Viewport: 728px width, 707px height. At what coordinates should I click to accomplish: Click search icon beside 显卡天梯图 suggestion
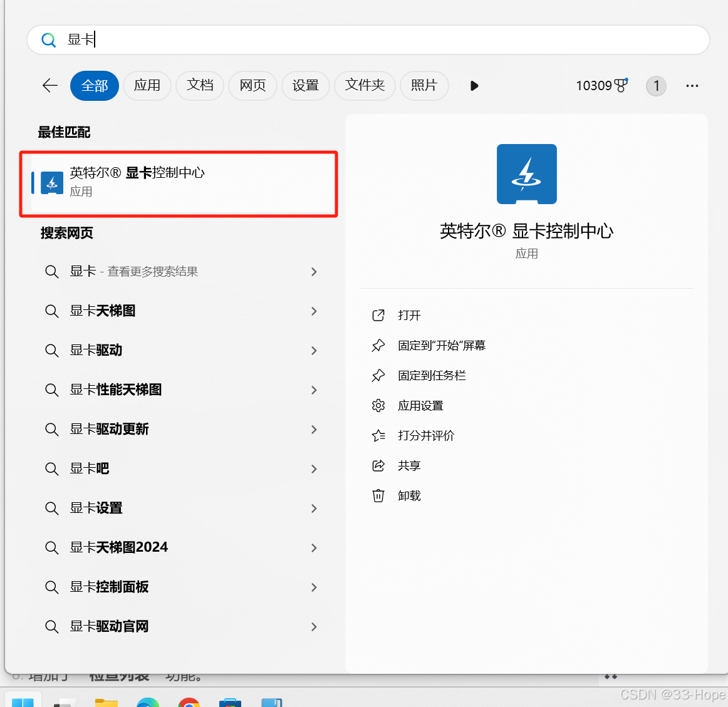(51, 311)
